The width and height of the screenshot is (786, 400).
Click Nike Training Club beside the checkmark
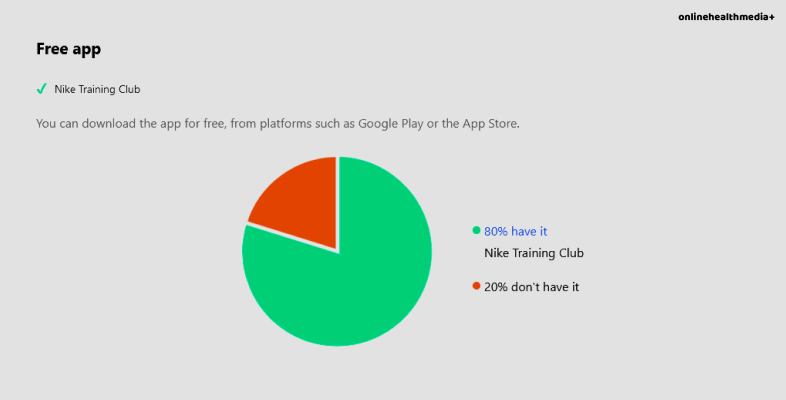(x=97, y=89)
